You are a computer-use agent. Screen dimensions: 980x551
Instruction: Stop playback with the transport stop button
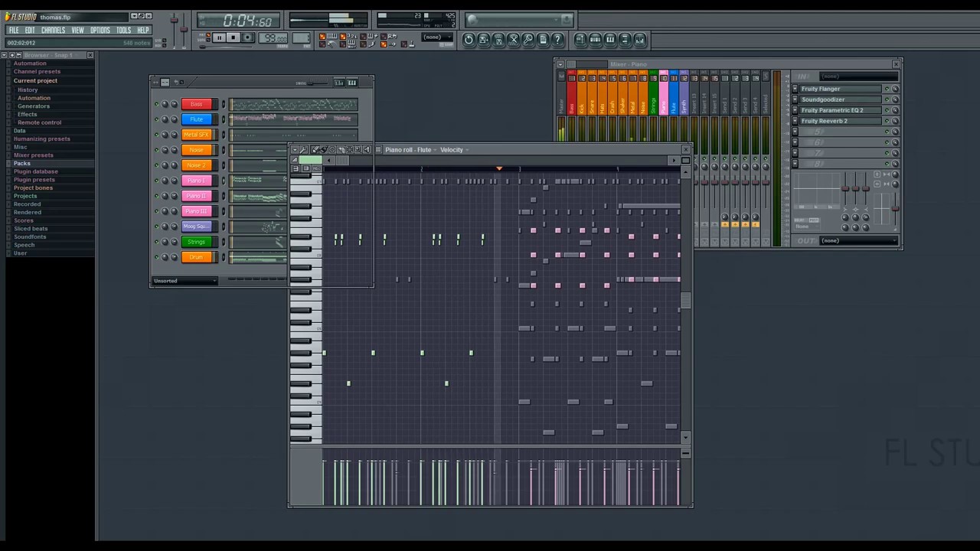pyautogui.click(x=234, y=37)
